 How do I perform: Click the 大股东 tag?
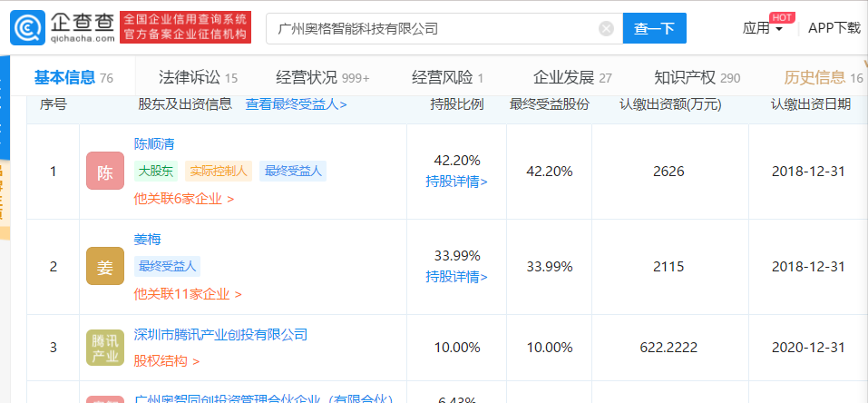(x=156, y=172)
